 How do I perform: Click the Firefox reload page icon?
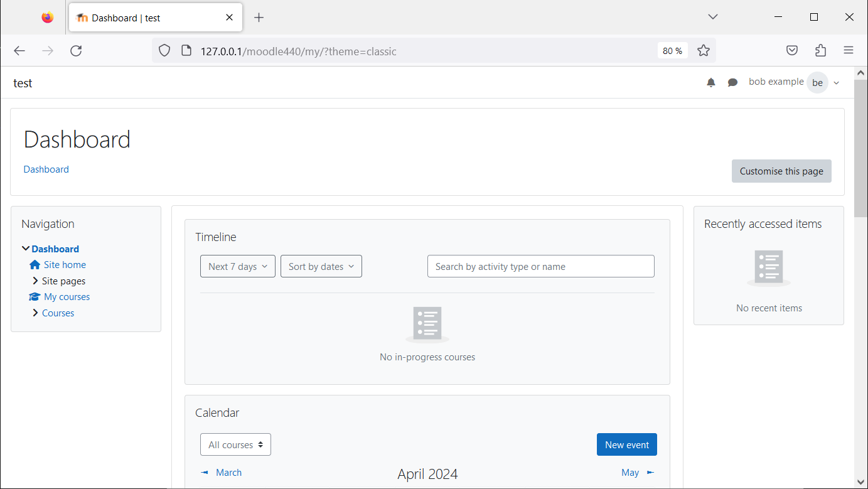(x=76, y=51)
